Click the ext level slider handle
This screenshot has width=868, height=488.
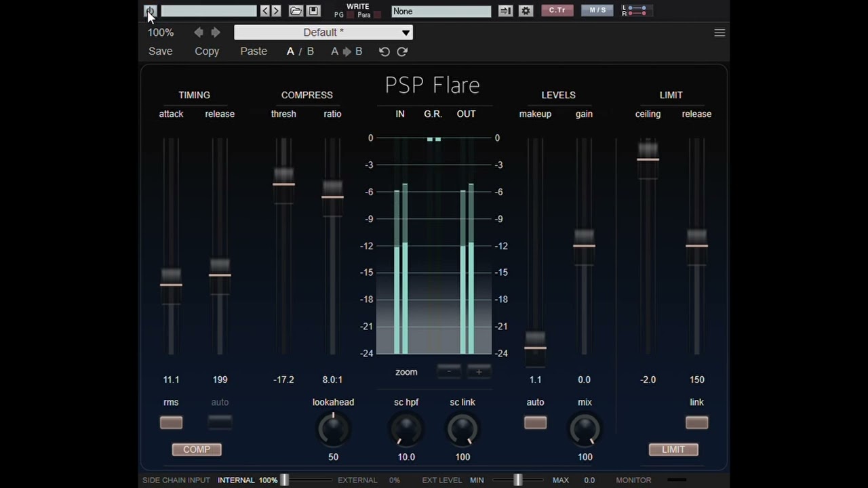coord(518,480)
